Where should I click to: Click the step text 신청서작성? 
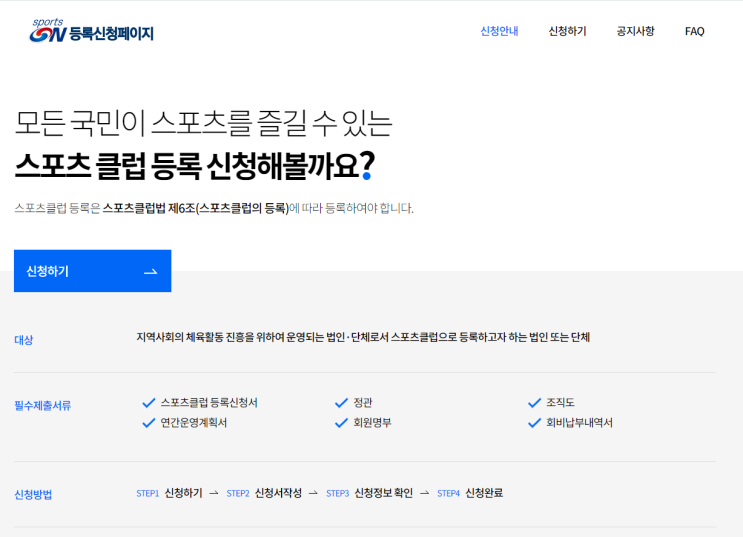pyautogui.click(x=278, y=493)
